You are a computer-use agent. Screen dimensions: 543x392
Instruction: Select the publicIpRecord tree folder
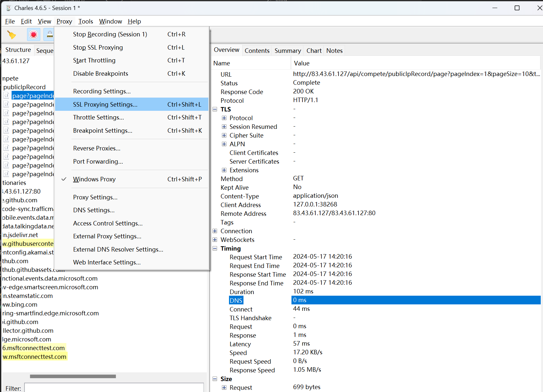click(x=24, y=87)
